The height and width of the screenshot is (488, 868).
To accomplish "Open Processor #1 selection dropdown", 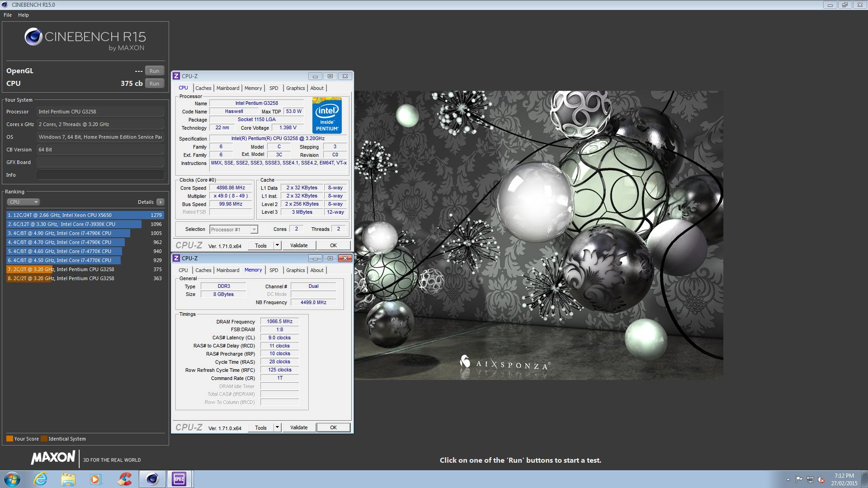I will click(234, 230).
